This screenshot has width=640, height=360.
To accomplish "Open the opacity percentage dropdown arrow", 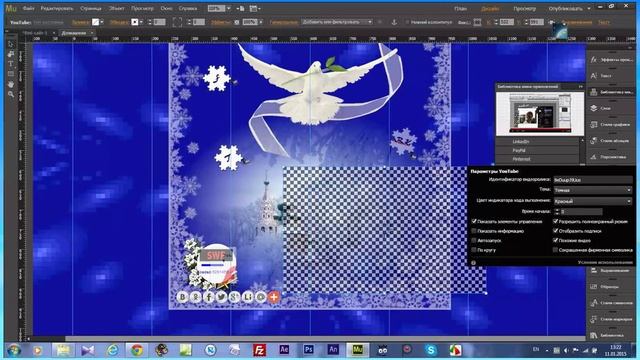I will pos(260,22).
